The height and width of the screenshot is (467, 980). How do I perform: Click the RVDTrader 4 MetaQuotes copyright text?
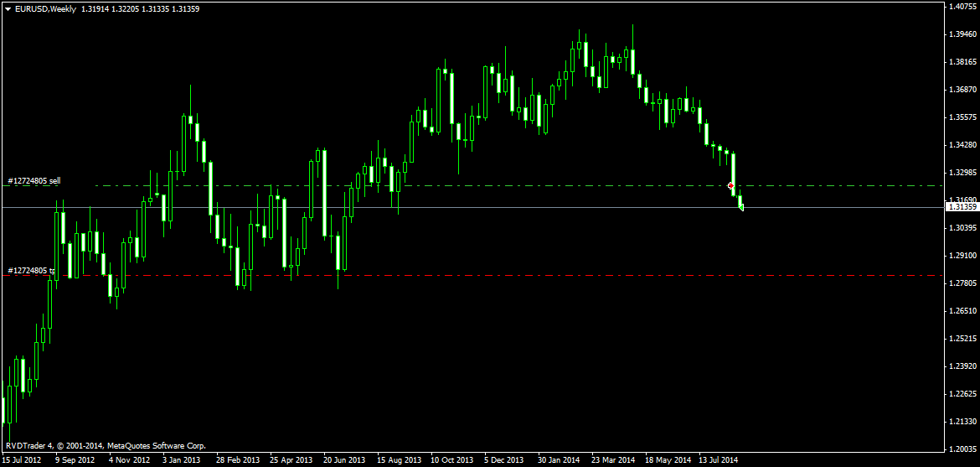(106, 446)
